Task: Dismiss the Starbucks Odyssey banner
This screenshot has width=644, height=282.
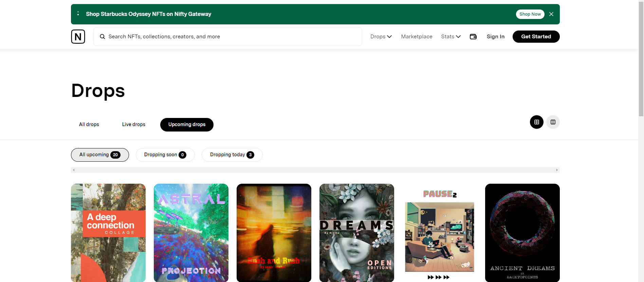Action: [551, 14]
